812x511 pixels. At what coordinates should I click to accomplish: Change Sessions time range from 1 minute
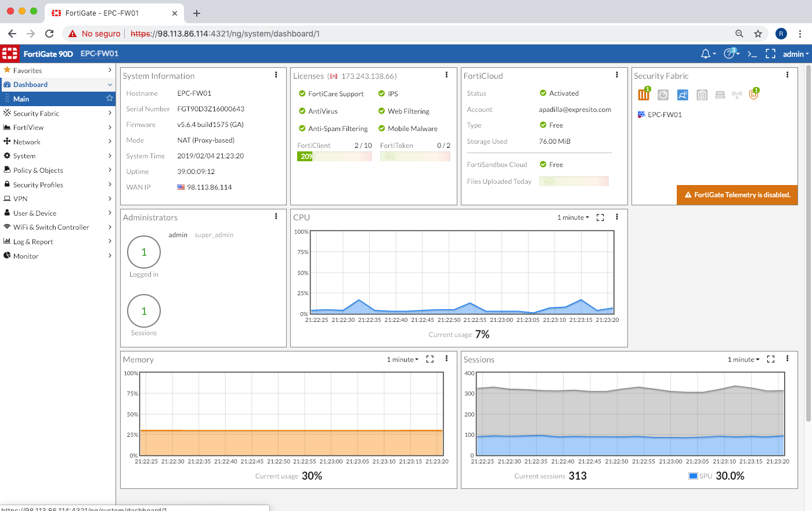pyautogui.click(x=744, y=360)
